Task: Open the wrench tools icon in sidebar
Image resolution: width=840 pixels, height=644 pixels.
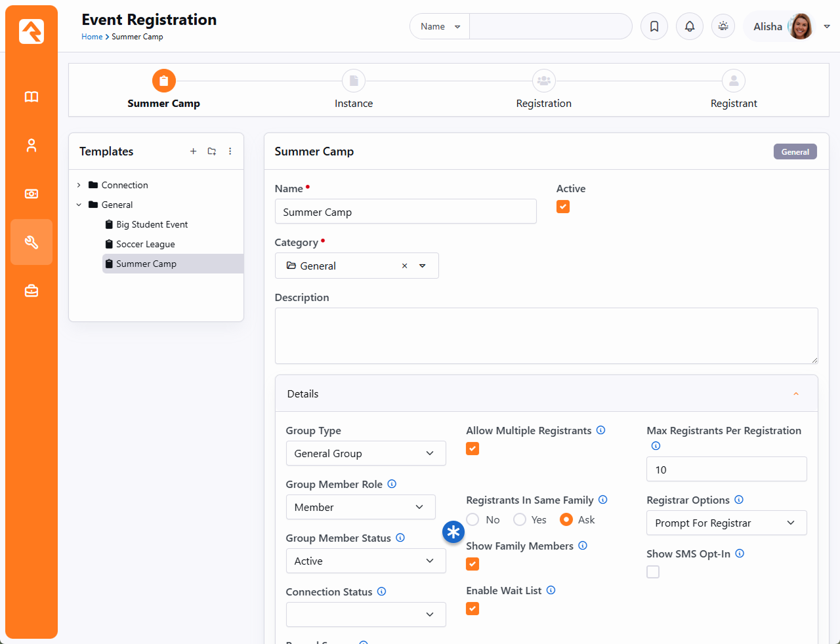Action: click(x=31, y=242)
